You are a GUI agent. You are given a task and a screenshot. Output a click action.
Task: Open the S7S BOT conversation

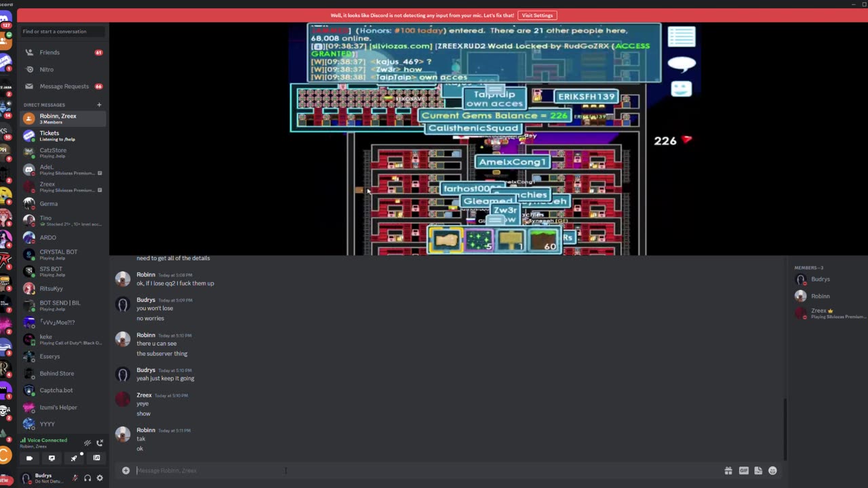(x=63, y=271)
